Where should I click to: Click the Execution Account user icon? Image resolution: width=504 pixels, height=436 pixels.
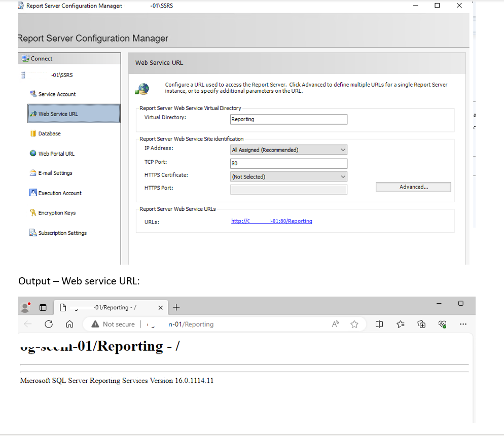[33, 193]
